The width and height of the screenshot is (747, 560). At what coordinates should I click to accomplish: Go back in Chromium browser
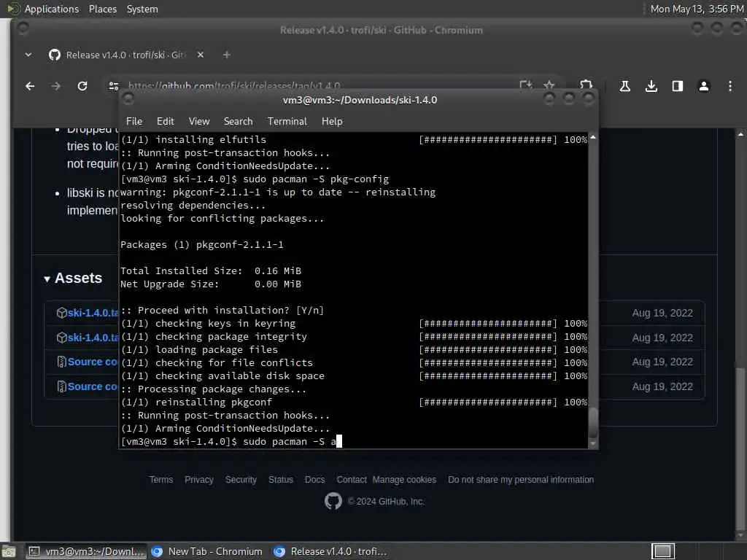[30, 86]
